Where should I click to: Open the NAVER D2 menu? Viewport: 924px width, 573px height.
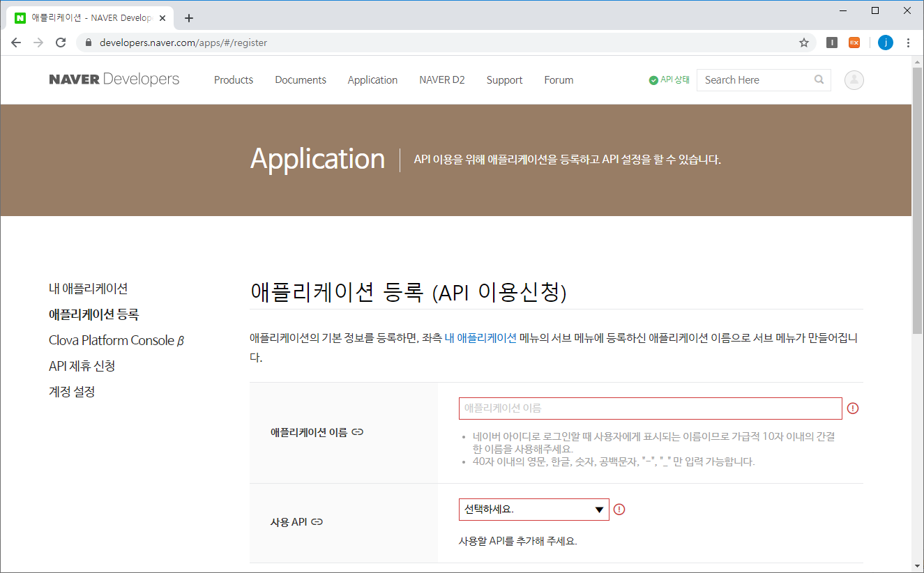pos(442,80)
